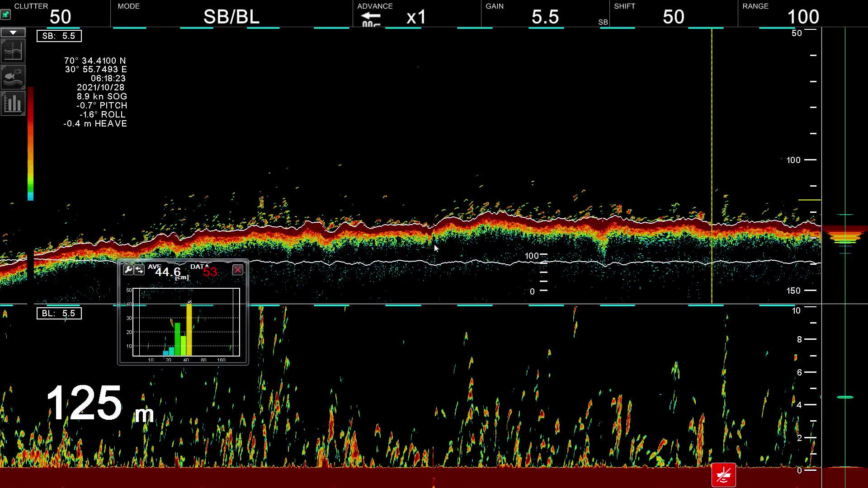Click the time 06:18:23 readout
868x488 pixels.
pos(108,79)
